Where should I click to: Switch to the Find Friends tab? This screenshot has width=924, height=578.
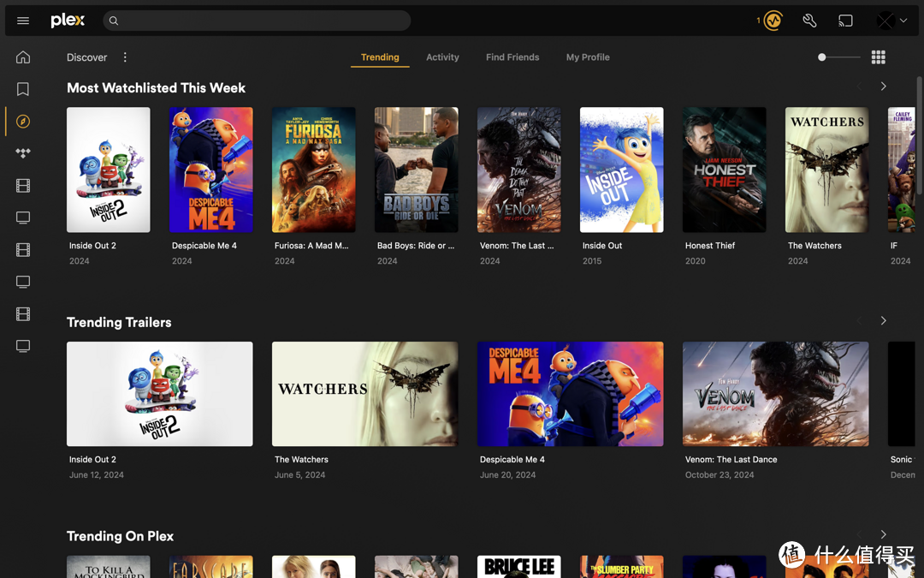pyautogui.click(x=512, y=57)
